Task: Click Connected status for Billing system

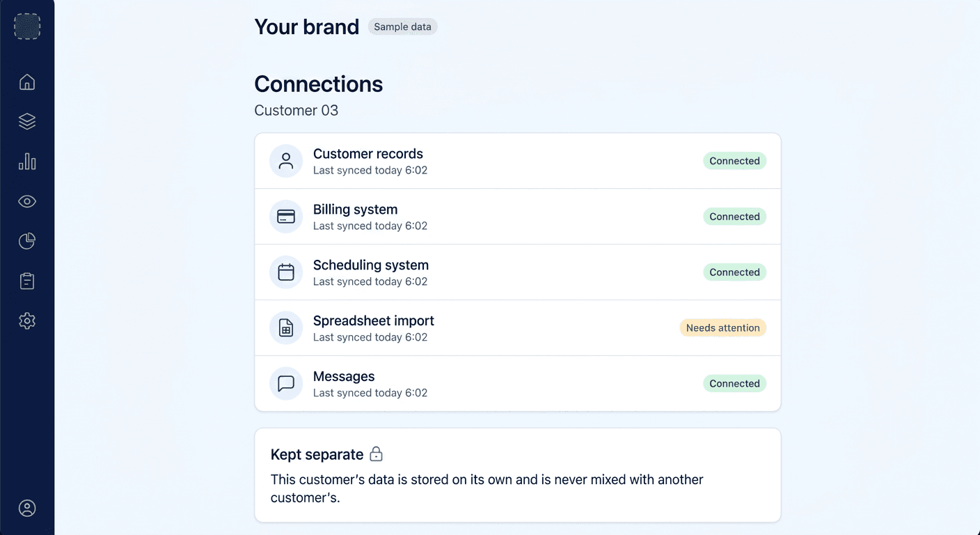Action: click(734, 217)
